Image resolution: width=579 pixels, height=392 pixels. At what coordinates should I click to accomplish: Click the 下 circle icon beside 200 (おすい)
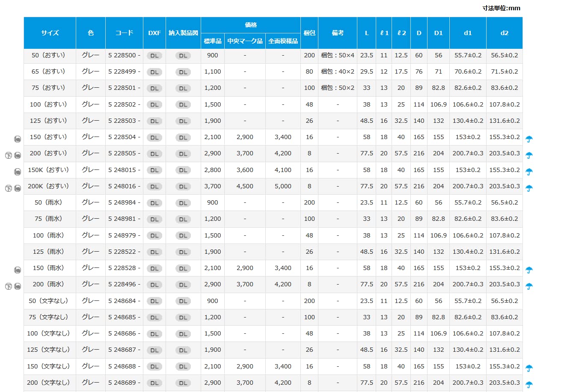[8, 155]
